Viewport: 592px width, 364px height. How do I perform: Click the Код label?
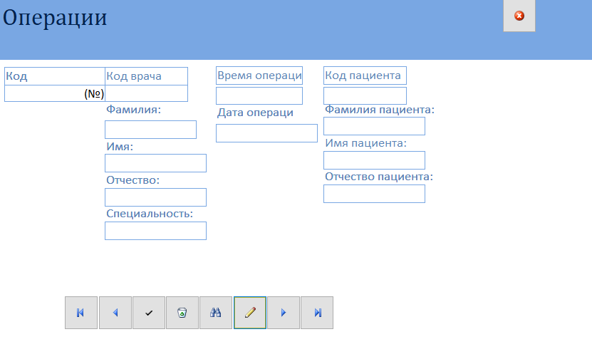[x=55, y=76]
